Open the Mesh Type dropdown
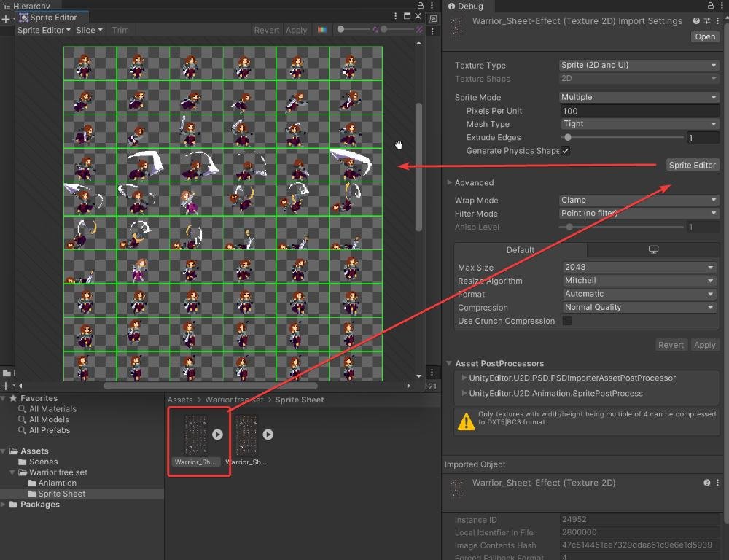Screen dimensions: 729x560 [639, 124]
